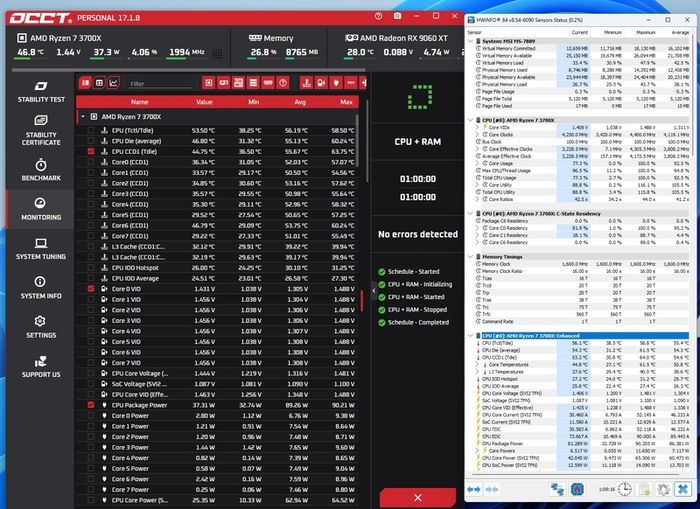Click HWiNFO Current column header
Screen dimensions: 700x509
click(579, 32)
